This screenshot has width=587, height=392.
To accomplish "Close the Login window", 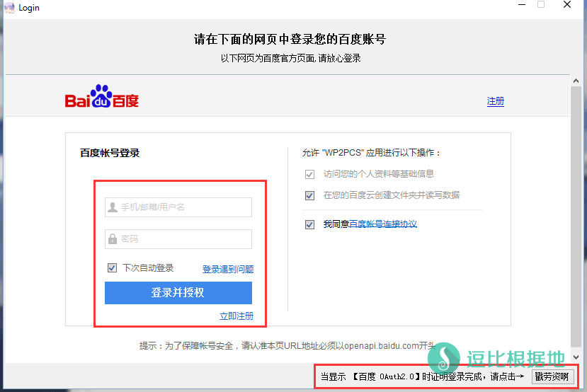I will [x=567, y=4].
